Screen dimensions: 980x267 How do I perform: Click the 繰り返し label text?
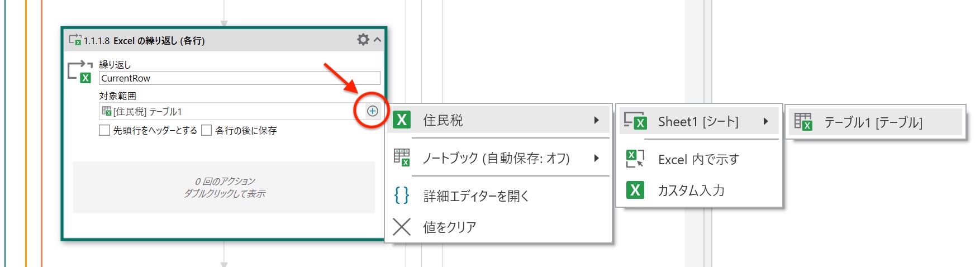(x=115, y=65)
